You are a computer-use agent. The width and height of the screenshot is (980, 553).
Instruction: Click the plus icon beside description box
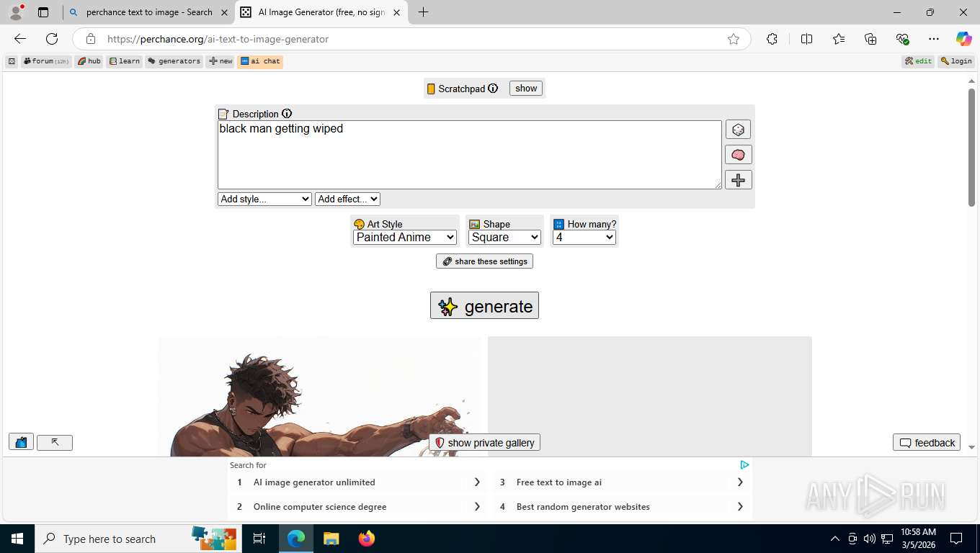(x=738, y=180)
